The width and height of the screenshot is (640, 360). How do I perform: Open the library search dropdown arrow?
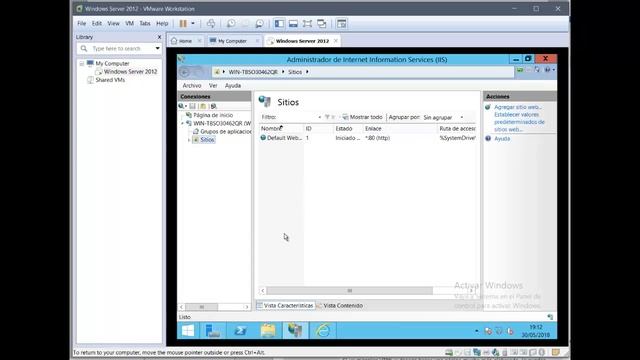pyautogui.click(x=158, y=49)
